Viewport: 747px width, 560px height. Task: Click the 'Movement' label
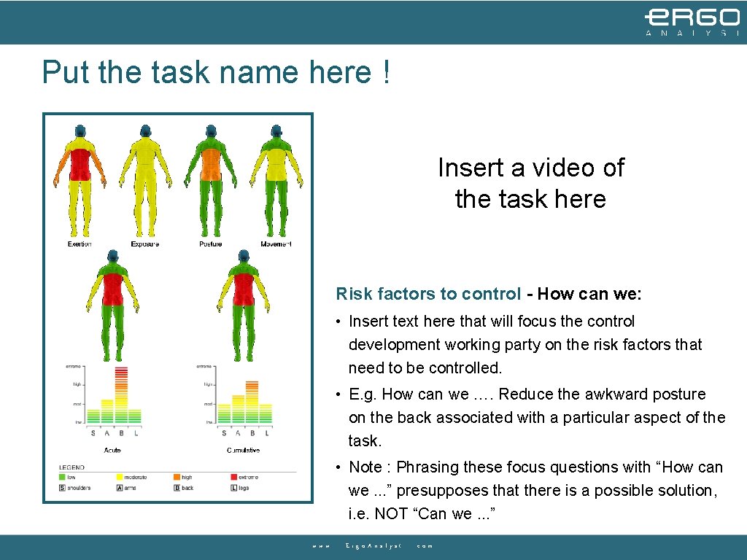[276, 244]
